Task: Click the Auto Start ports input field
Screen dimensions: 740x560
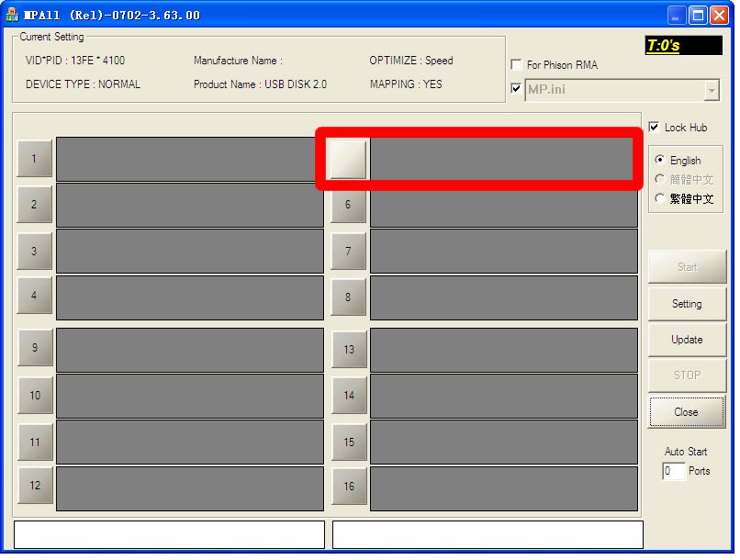Action: point(673,471)
